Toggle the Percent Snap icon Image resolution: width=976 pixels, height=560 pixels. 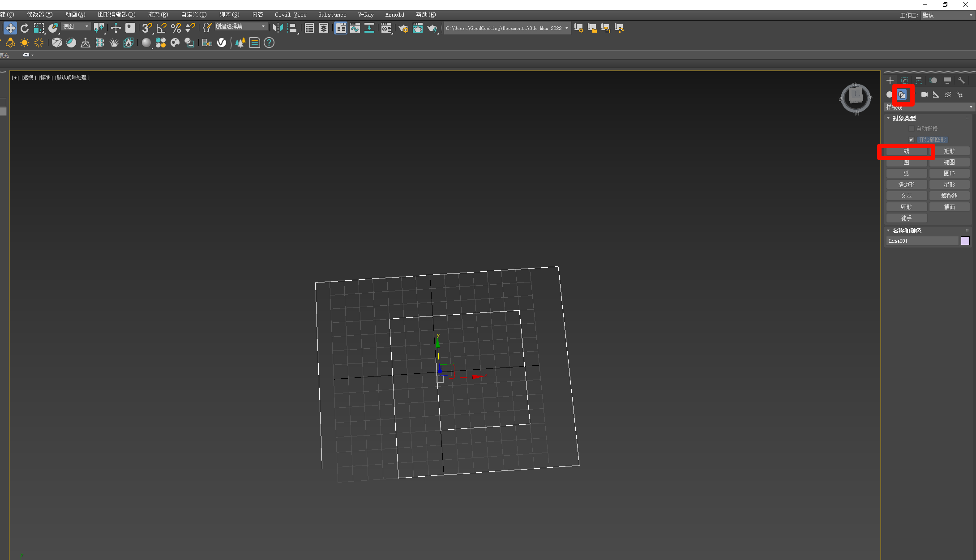tap(176, 28)
